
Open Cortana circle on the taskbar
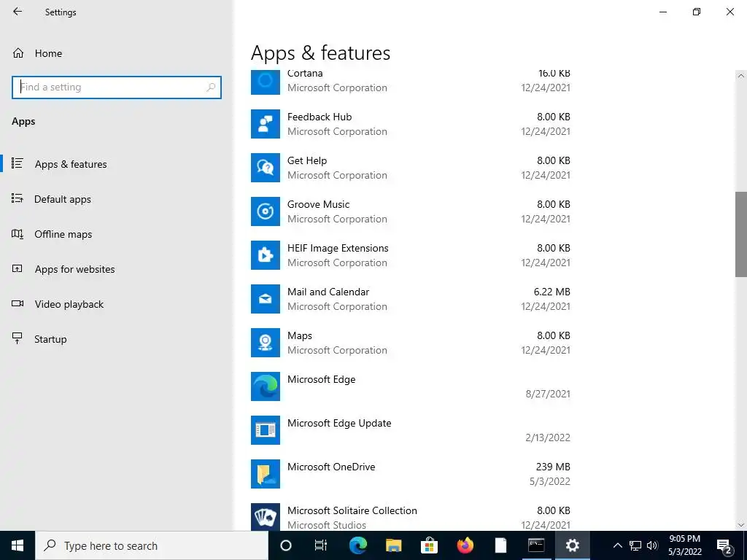286,545
